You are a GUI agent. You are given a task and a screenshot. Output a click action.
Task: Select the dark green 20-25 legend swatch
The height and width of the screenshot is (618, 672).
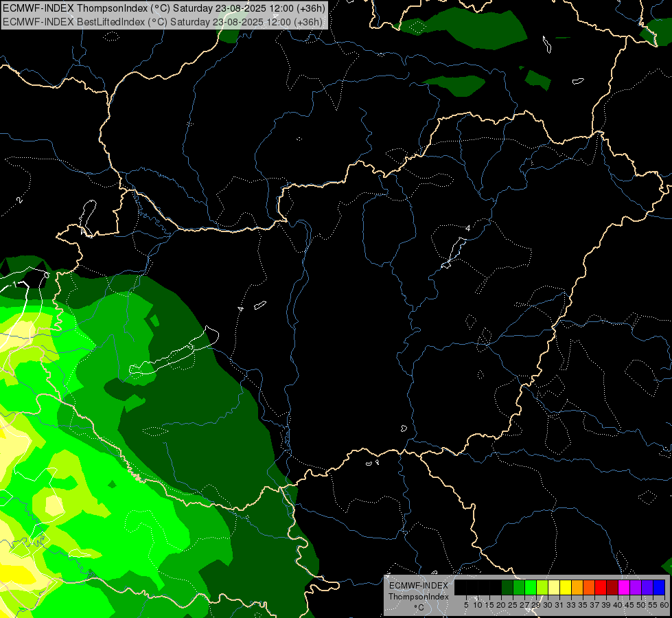507,587
